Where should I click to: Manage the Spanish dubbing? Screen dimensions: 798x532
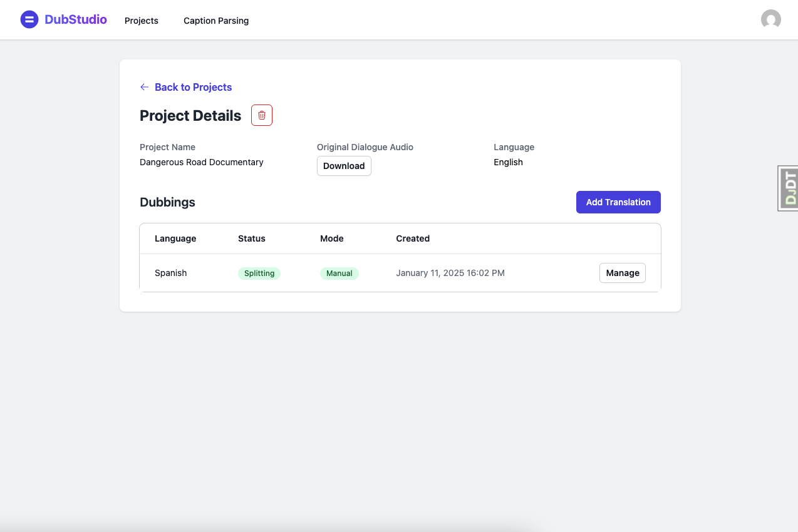click(x=622, y=273)
